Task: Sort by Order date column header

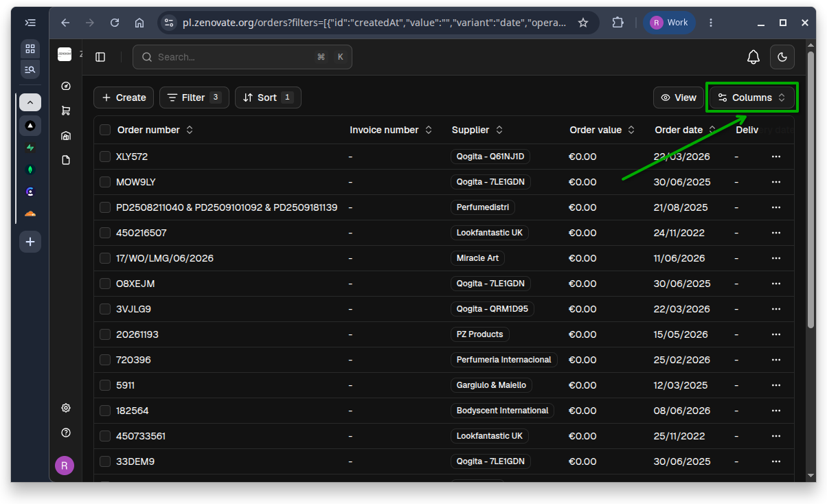Action: (685, 130)
